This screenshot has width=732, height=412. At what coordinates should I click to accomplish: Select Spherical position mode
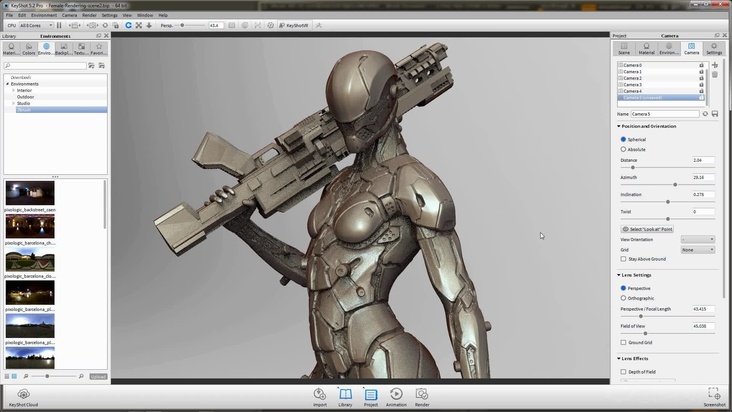(x=623, y=140)
